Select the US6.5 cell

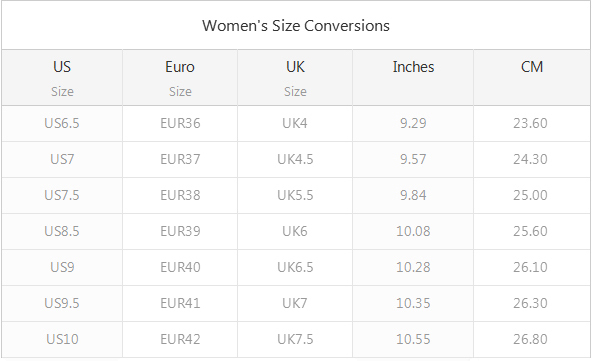(x=62, y=123)
